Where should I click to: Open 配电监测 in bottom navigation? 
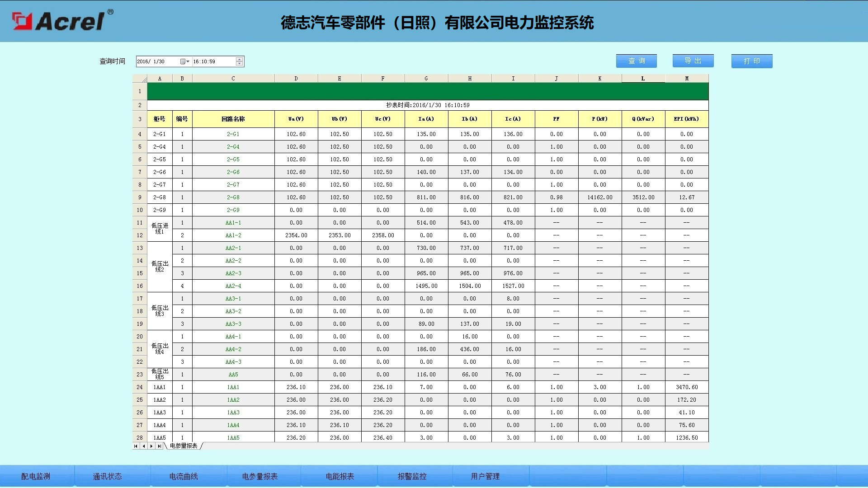click(36, 476)
